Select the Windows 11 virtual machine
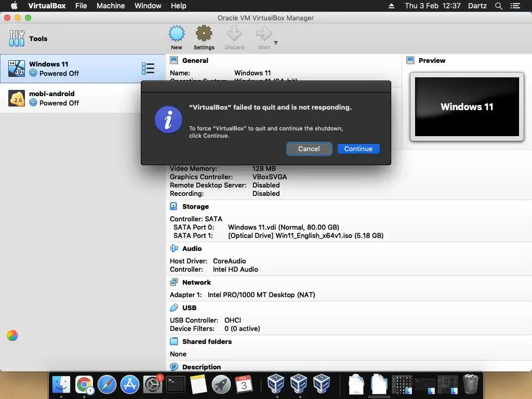 tap(83, 68)
